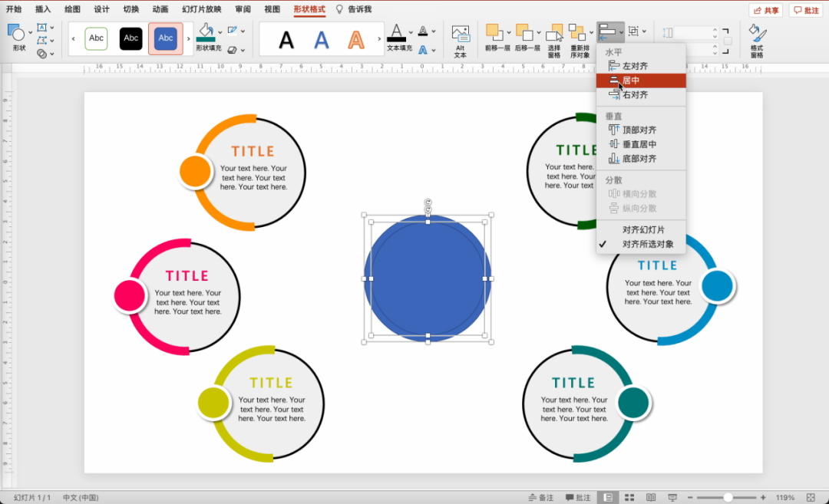Click the 共享 share button
The height and width of the screenshot is (504, 829).
coord(766,10)
